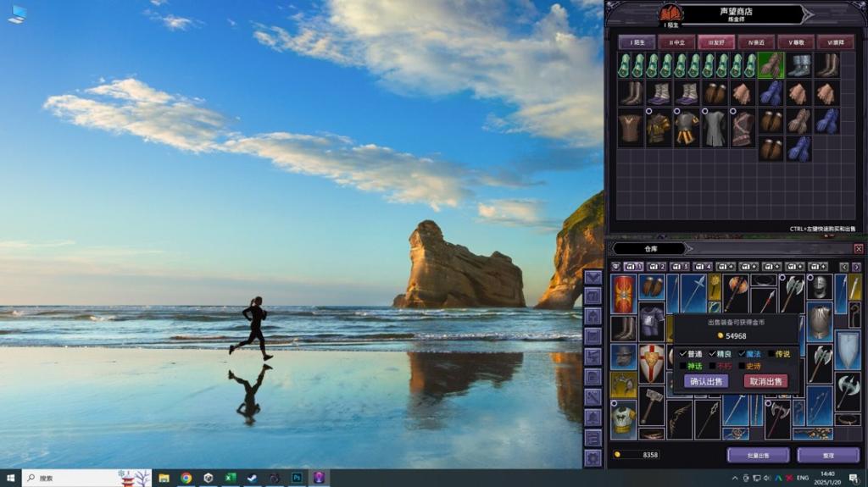The height and width of the screenshot is (487, 868).
Task: Open warehouse bag tab 3
Action: coord(680,267)
